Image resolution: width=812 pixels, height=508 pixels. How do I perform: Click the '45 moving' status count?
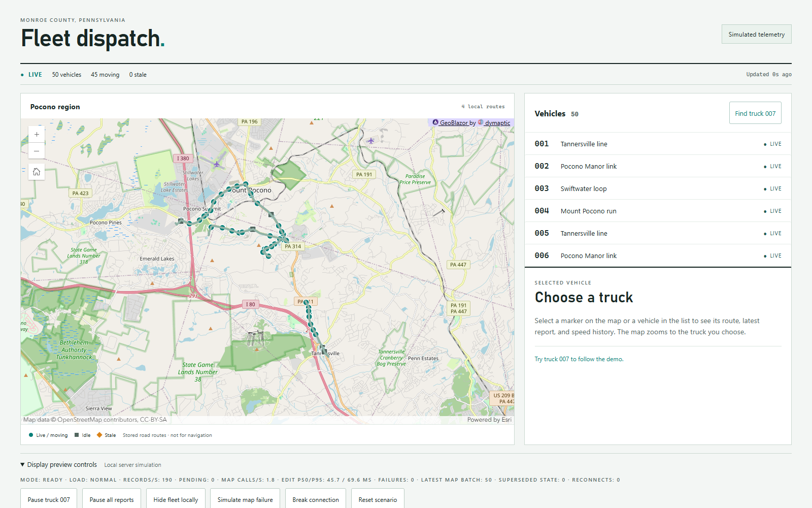pos(105,75)
